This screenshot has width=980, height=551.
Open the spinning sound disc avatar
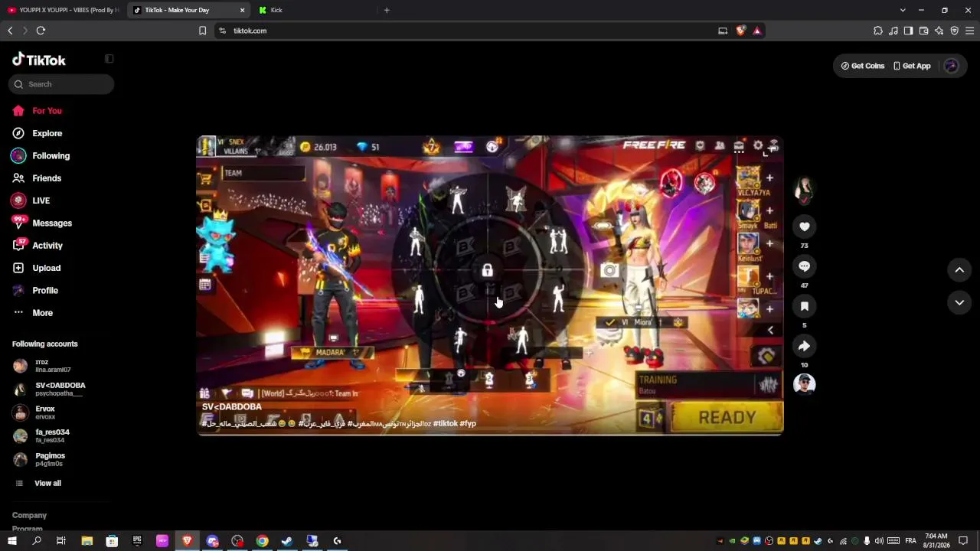804,384
